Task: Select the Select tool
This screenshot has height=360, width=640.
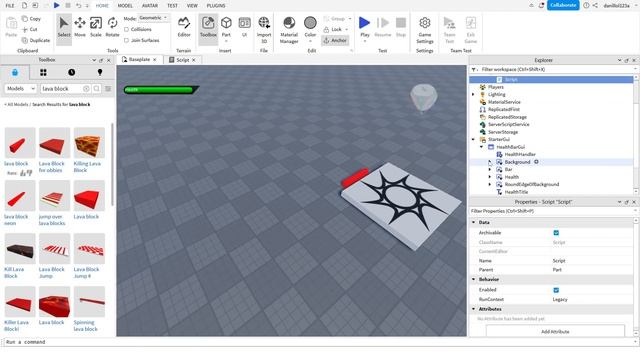Action: 64,28
